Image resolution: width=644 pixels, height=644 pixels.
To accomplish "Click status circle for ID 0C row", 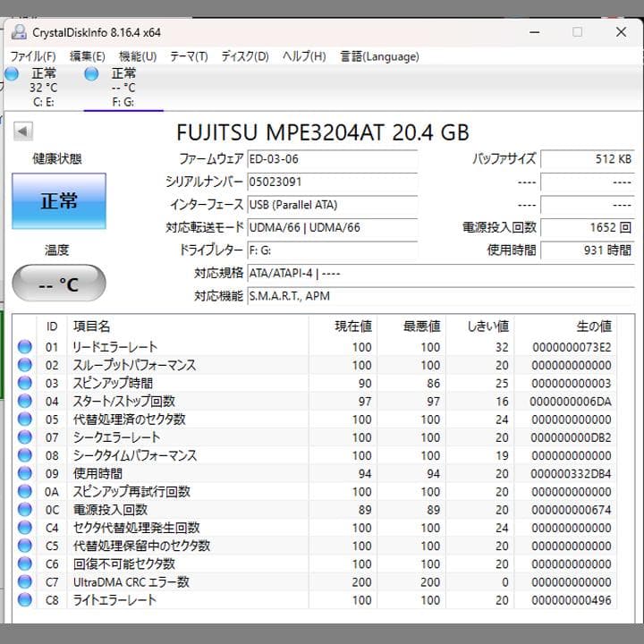I will coord(25,509).
